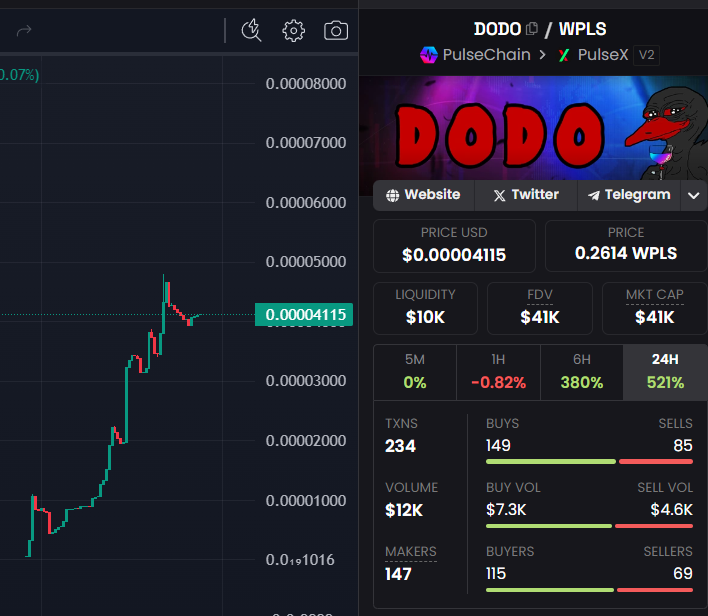
Task: Click the BUYS 149 value
Action: (498, 446)
